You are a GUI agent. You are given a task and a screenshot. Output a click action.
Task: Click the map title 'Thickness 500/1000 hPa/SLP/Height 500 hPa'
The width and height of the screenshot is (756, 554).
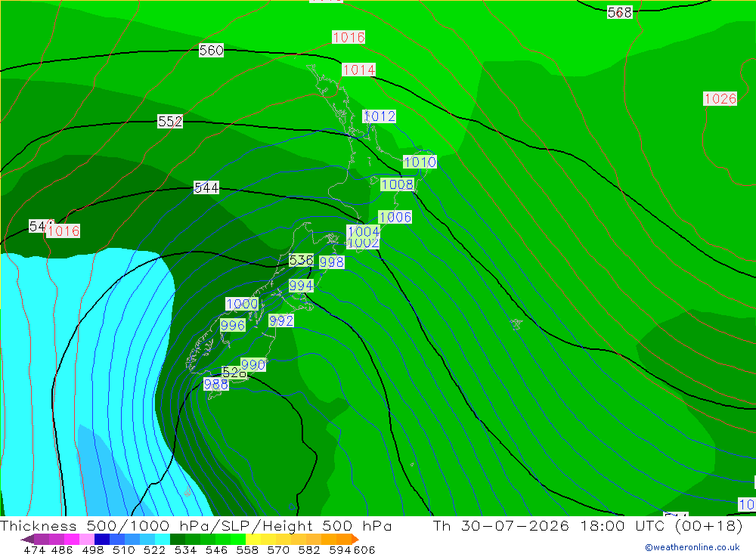pyautogui.click(x=197, y=525)
